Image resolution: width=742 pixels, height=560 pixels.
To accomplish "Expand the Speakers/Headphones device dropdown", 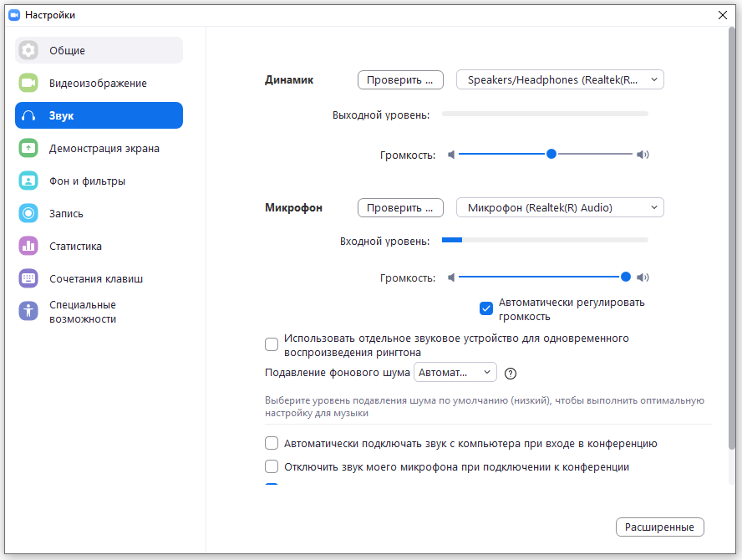I will coord(560,79).
